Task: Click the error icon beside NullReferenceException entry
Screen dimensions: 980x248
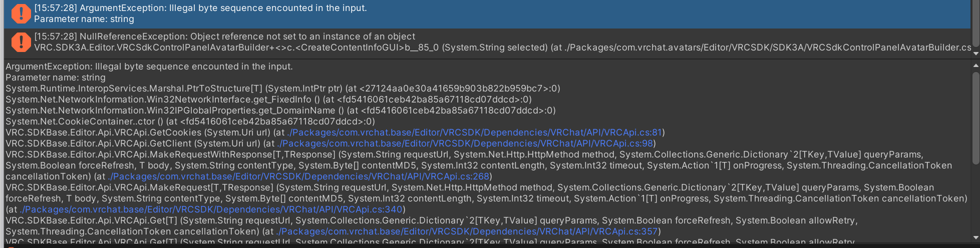Action: click(21, 42)
